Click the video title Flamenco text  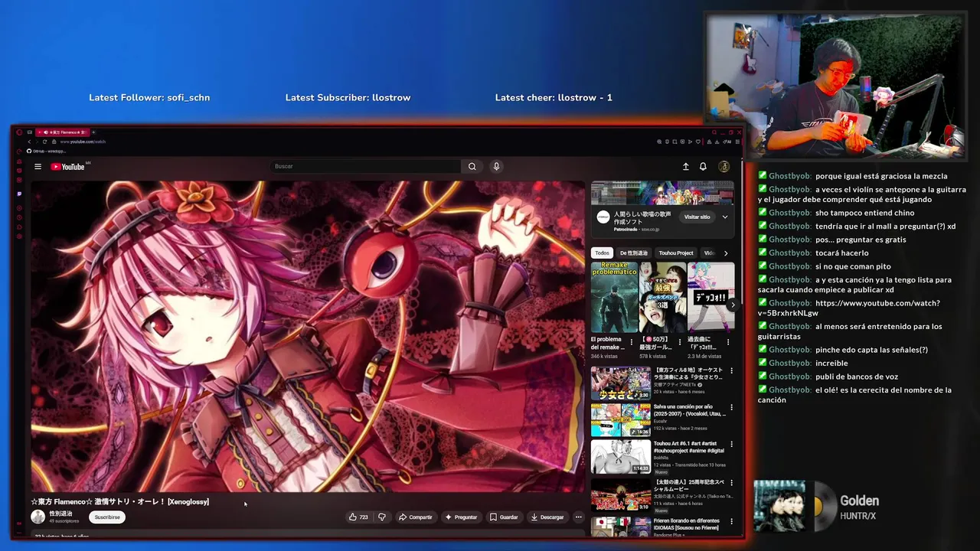pos(120,502)
